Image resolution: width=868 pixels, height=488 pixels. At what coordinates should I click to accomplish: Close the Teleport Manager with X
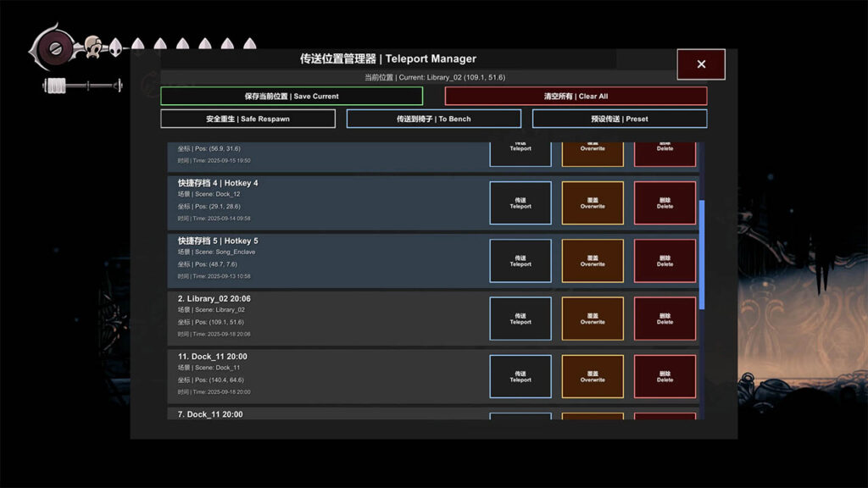(701, 64)
